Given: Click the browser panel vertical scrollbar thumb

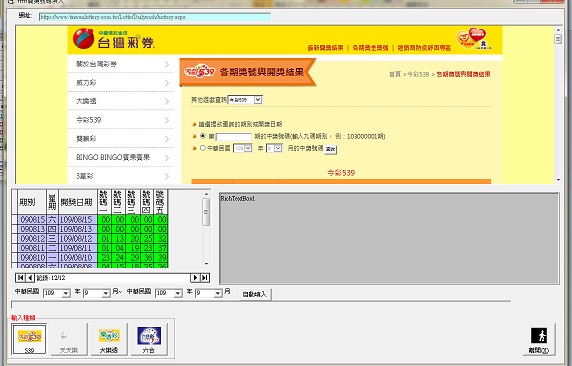Looking at the screenshot, I should click(x=558, y=39).
